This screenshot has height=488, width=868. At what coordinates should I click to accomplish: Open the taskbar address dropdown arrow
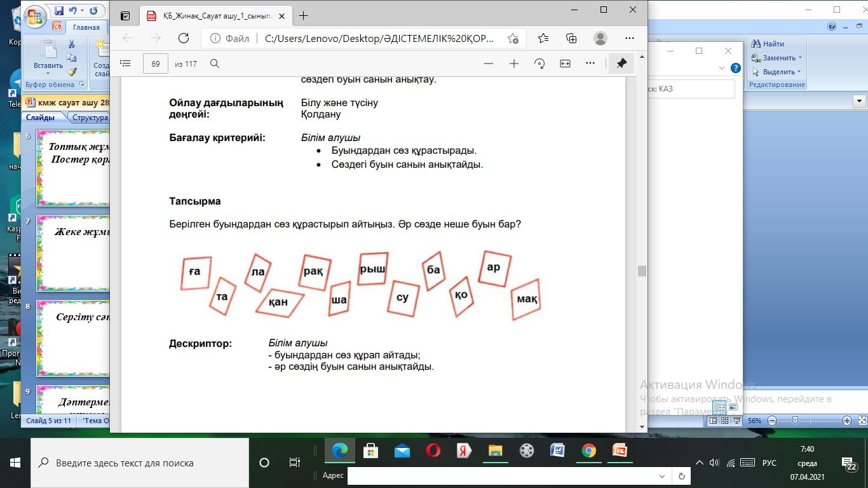point(662,476)
